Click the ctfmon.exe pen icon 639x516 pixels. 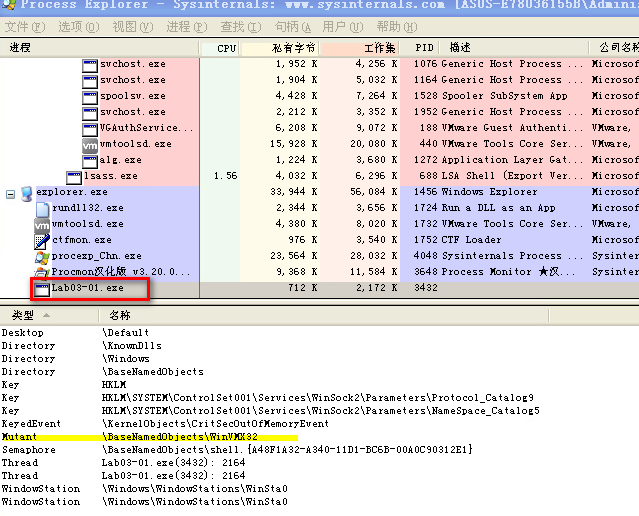click(x=42, y=241)
